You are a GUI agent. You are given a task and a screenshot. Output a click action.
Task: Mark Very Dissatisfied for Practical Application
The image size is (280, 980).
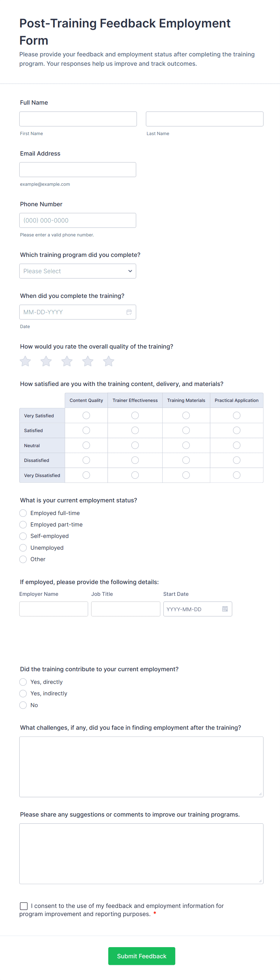tap(237, 475)
